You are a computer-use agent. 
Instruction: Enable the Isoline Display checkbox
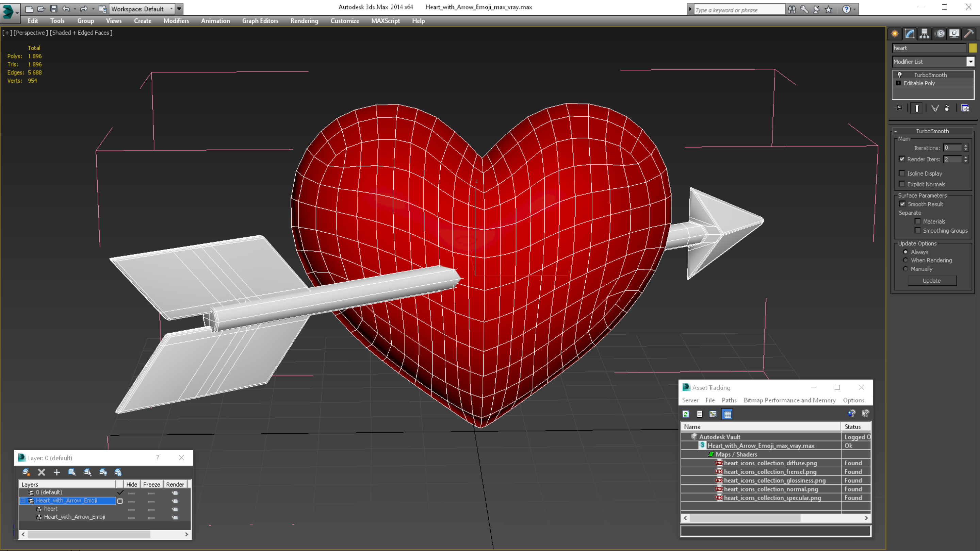pos(902,173)
